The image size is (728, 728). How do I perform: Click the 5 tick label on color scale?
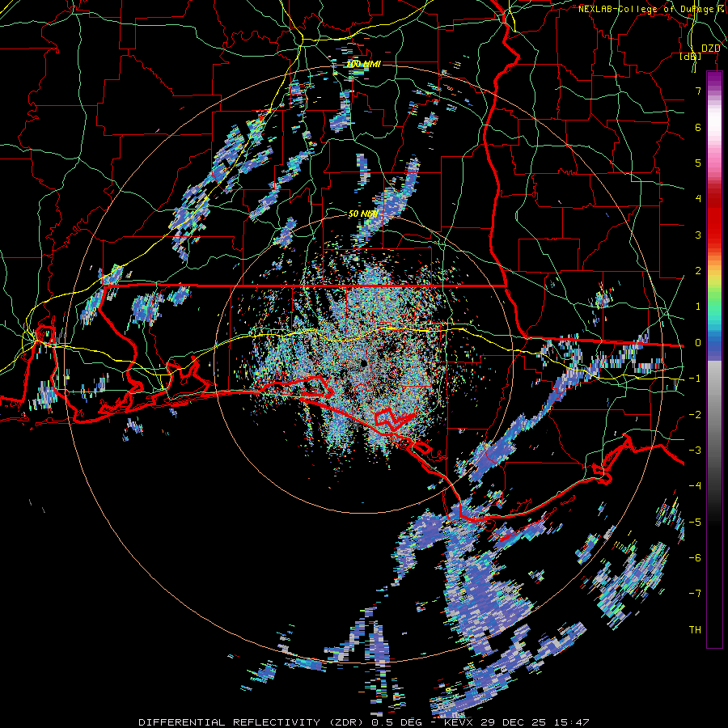tap(698, 163)
